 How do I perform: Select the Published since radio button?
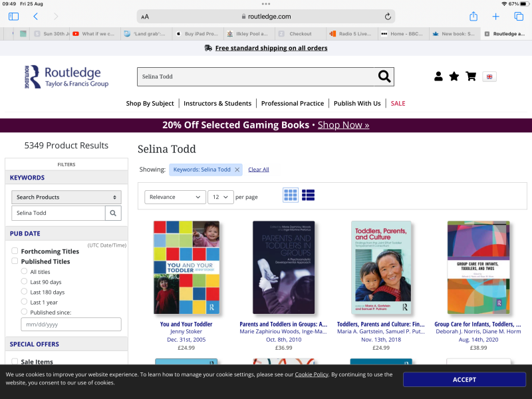coord(24,312)
